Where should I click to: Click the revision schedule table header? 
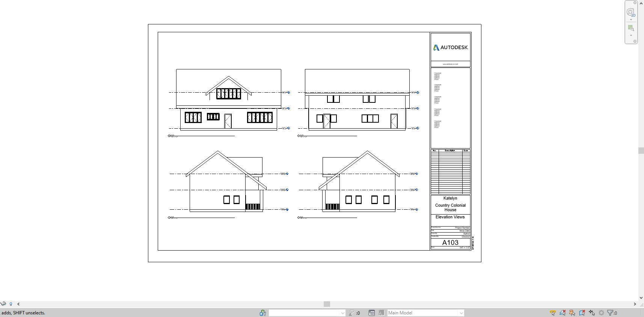[x=450, y=150]
